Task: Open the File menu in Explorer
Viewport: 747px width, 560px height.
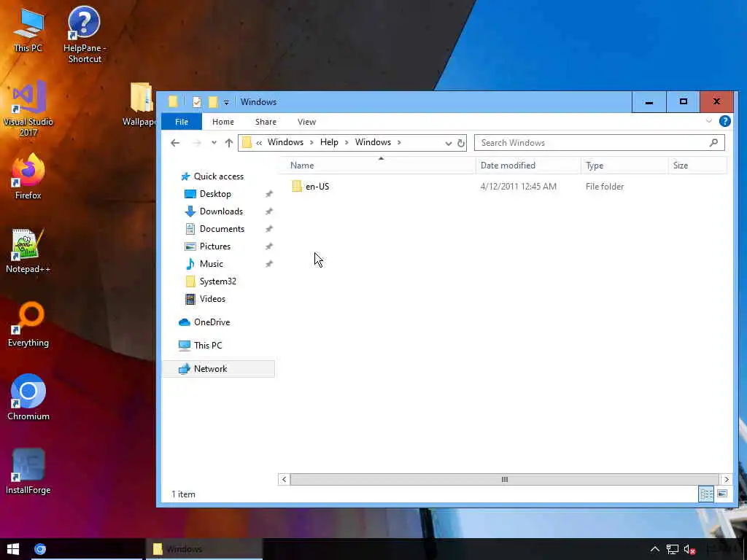Action: coord(182,122)
